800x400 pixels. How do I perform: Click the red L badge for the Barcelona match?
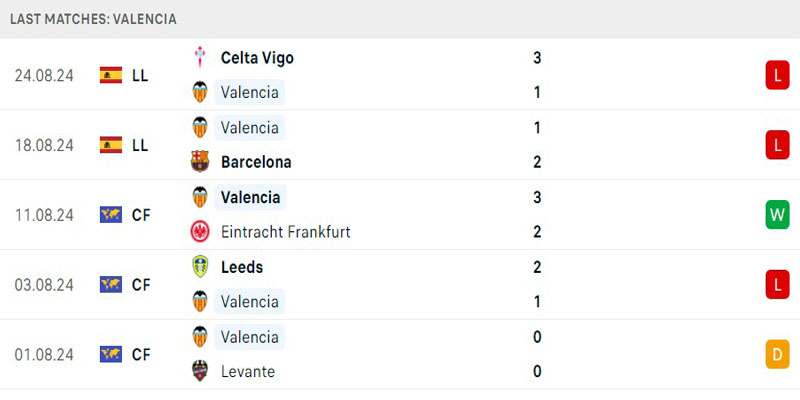coord(777,145)
